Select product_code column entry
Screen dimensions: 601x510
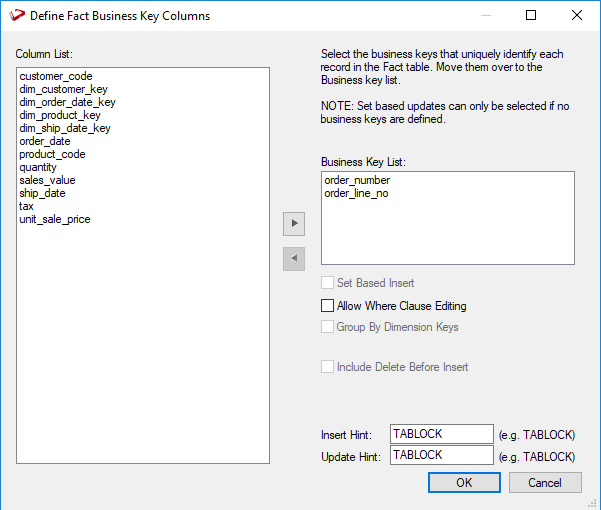[52, 154]
